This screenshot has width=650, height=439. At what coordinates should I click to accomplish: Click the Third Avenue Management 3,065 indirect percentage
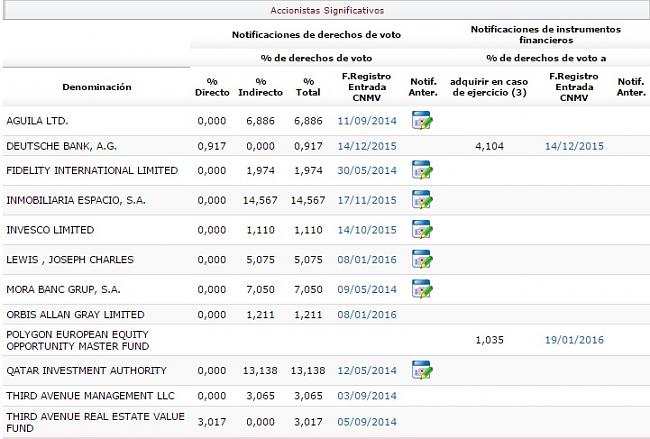point(260,396)
